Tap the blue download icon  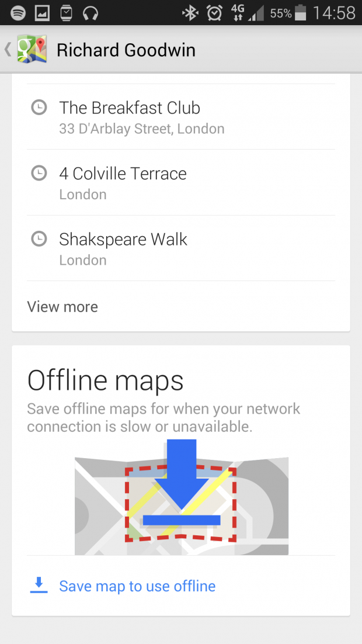[39, 585]
